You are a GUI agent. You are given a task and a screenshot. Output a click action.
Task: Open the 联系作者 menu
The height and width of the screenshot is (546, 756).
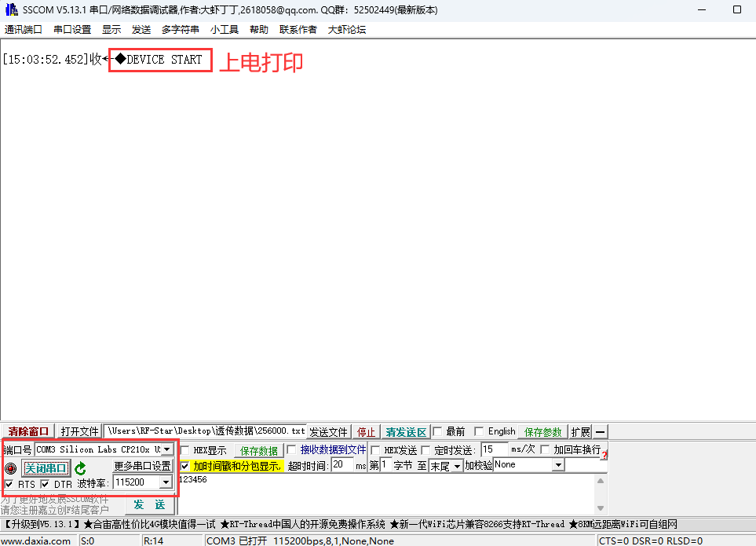(x=298, y=29)
